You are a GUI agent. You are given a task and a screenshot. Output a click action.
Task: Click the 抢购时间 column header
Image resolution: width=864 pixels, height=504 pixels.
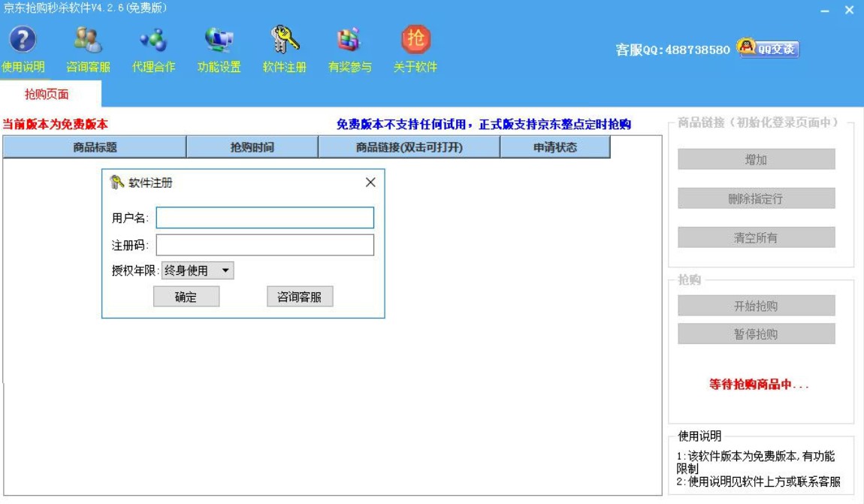252,147
